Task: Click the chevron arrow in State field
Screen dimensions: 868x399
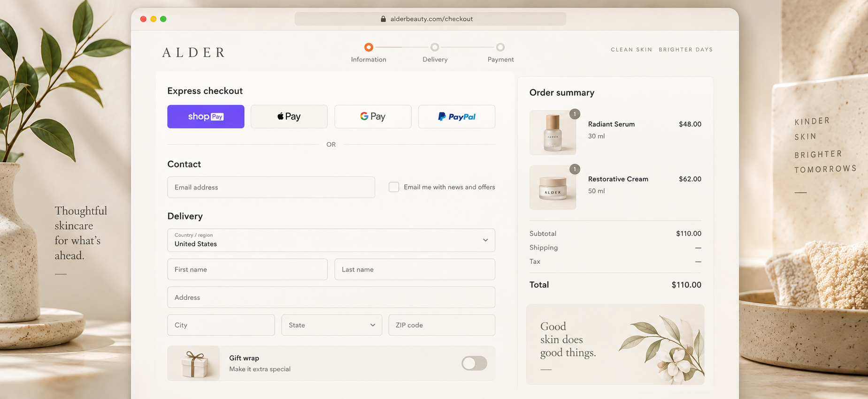Action: click(373, 325)
